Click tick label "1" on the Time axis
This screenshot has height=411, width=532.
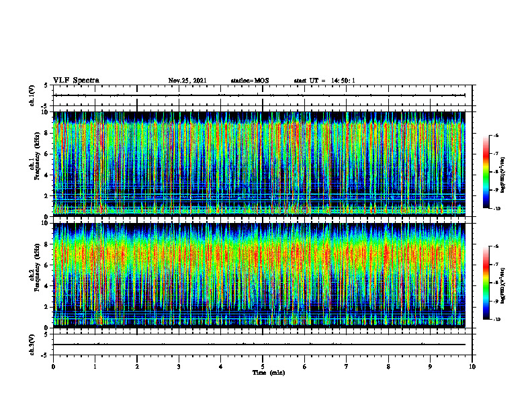tap(95, 367)
